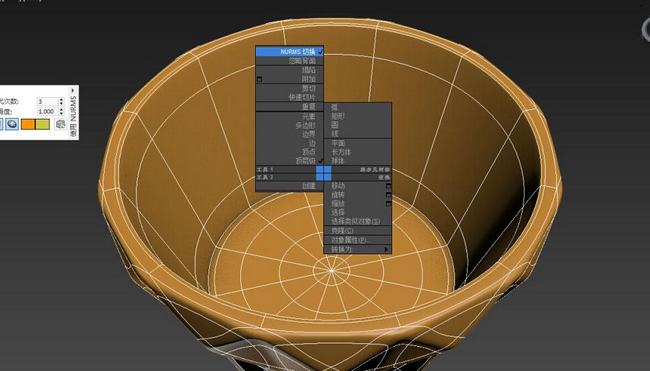This screenshot has height=371, width=650.
Task: Open the settings box beside 移动
Action: click(388, 186)
